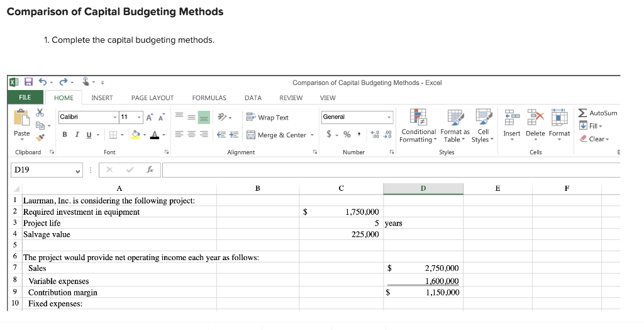Undo the last action
This screenshot has width=644, height=330.
coord(43,82)
